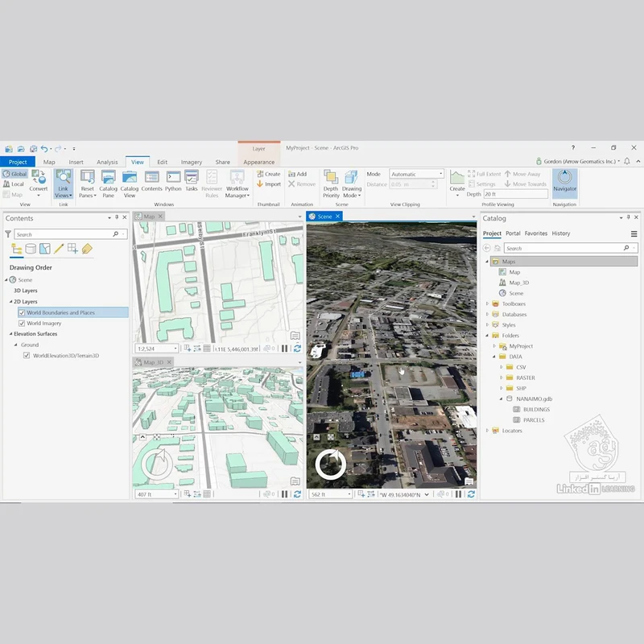Click the Scene view navigator compass wheel
Image resolution: width=644 pixels, height=644 pixels.
[x=330, y=464]
